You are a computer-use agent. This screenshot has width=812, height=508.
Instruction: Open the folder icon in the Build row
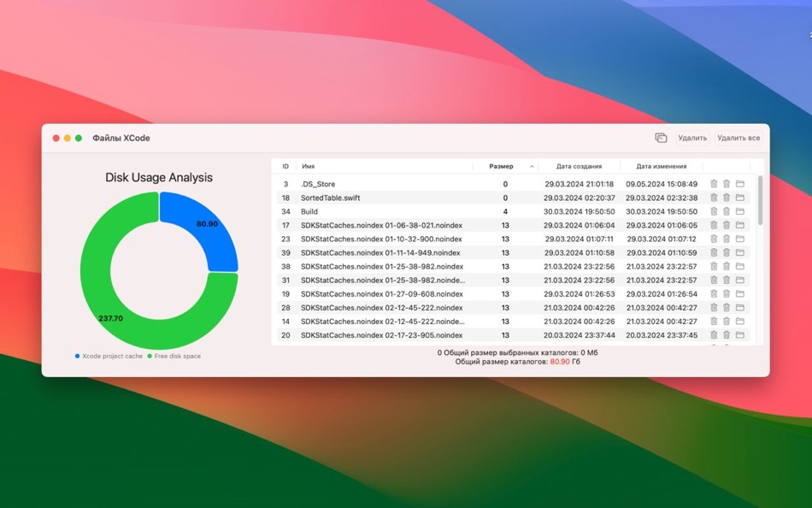[740, 211]
